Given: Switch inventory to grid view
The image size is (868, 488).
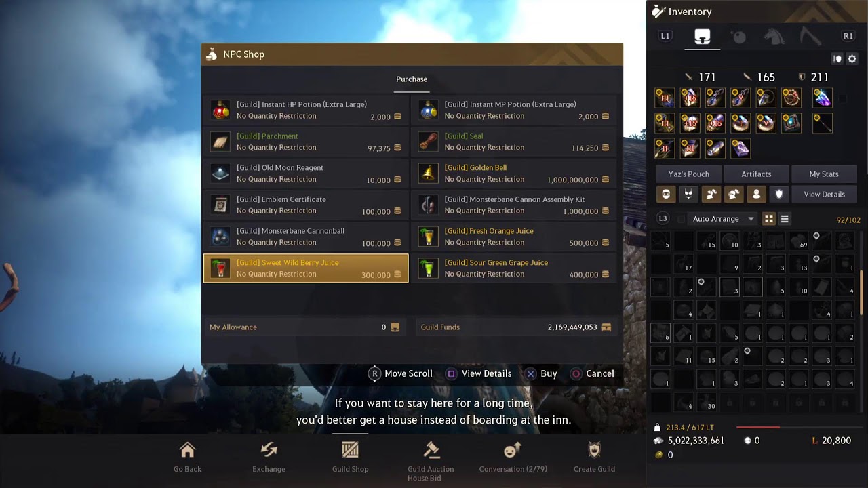Looking at the screenshot, I should [x=769, y=219].
